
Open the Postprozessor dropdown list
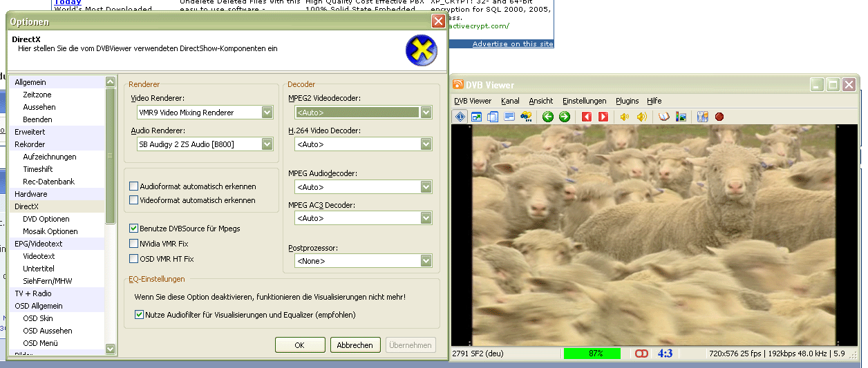click(x=426, y=261)
